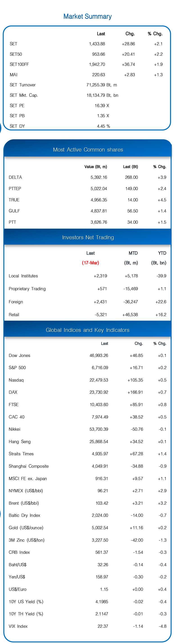Open the Investors Net Trading section header
Screen dimensions: 177x644
tap(88, 237)
